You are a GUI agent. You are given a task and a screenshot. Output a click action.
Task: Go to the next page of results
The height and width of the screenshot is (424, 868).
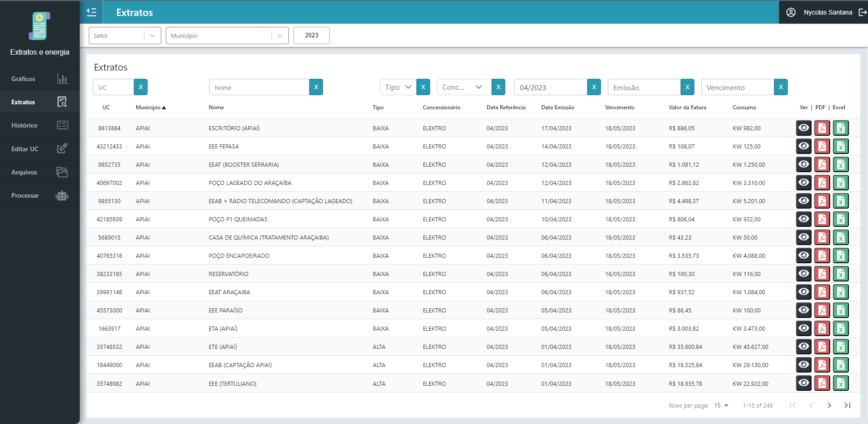829,405
